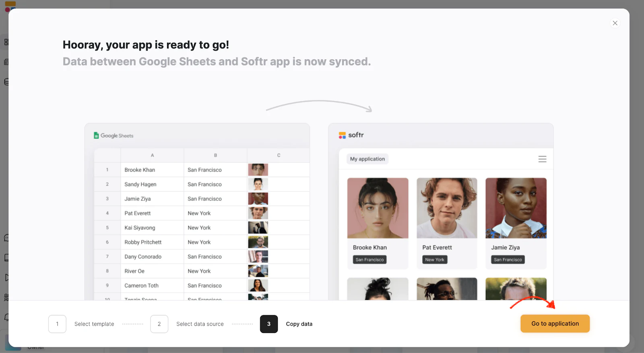Screen dimensions: 644x353
Task: Click the Dany Conorado cell
Action: tap(152, 257)
